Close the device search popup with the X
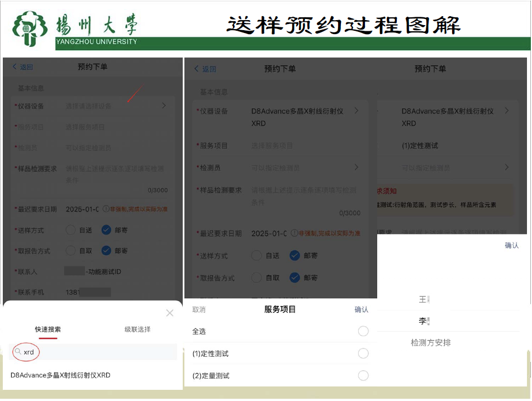This screenshot has width=532, height=401. [170, 313]
